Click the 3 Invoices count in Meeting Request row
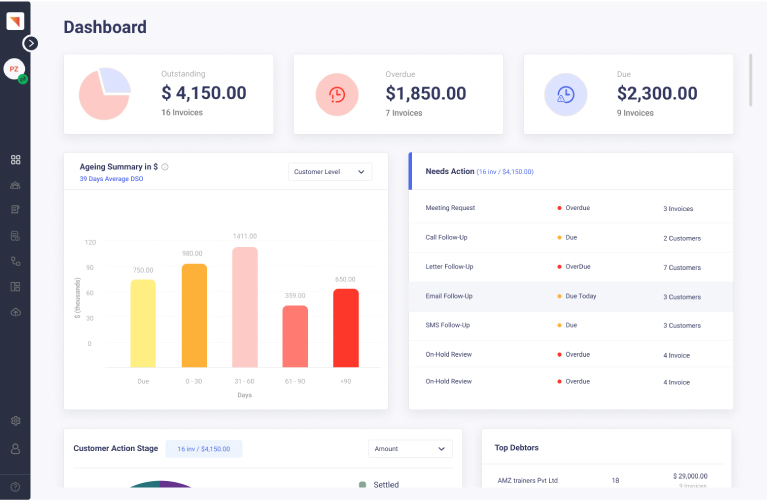 tap(678, 209)
